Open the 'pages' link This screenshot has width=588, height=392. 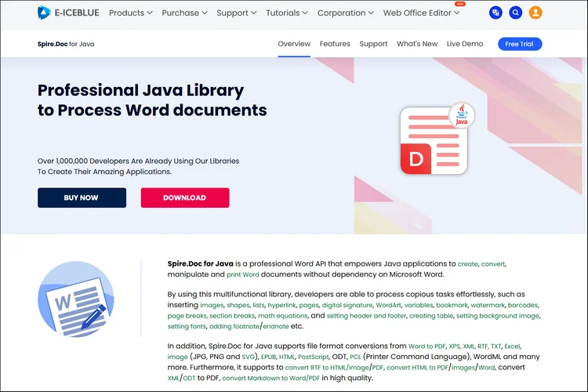coord(309,305)
